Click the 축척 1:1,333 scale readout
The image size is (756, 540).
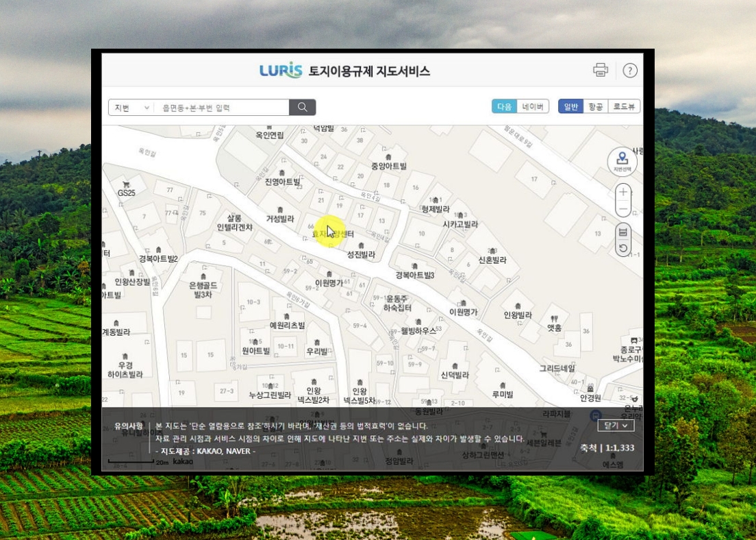click(x=607, y=447)
